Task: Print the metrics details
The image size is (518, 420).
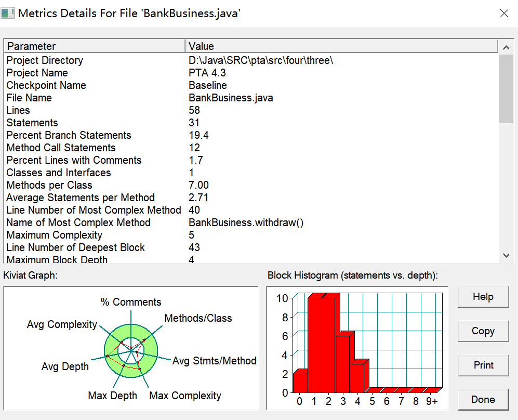Action: point(483,365)
